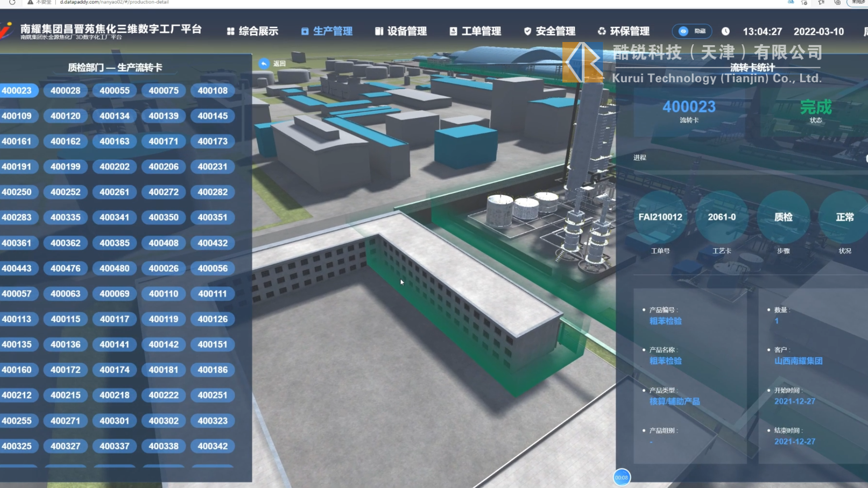Click the 山西南耀集团 customer link
The height and width of the screenshot is (488, 868).
798,361
